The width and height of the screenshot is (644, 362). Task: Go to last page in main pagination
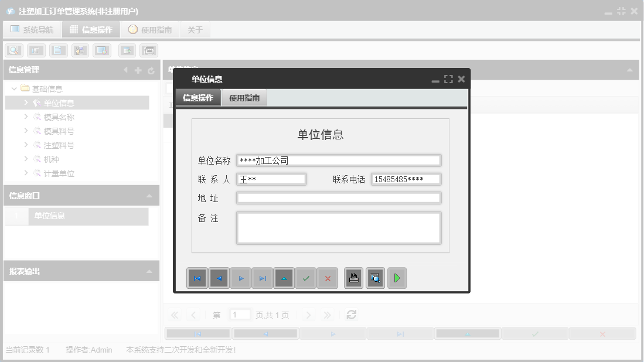[327, 315]
